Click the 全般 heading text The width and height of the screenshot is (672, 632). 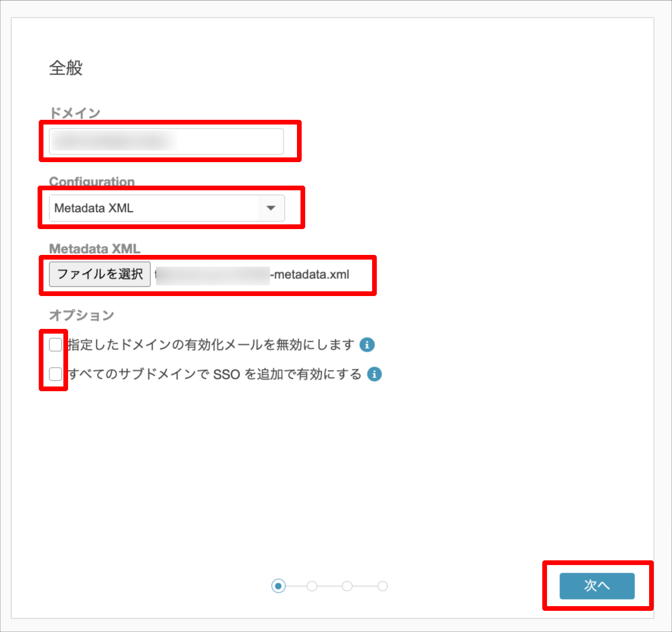point(66,68)
